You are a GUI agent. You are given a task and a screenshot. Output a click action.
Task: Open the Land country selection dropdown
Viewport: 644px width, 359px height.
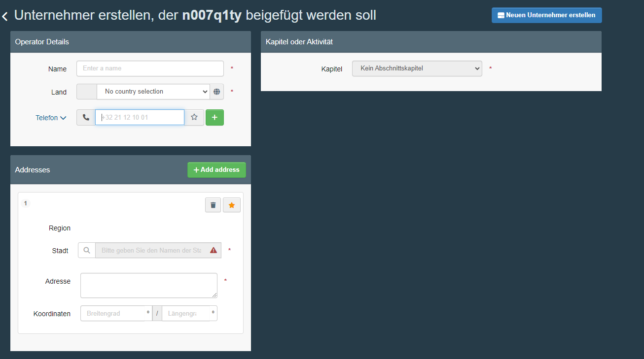pos(153,92)
